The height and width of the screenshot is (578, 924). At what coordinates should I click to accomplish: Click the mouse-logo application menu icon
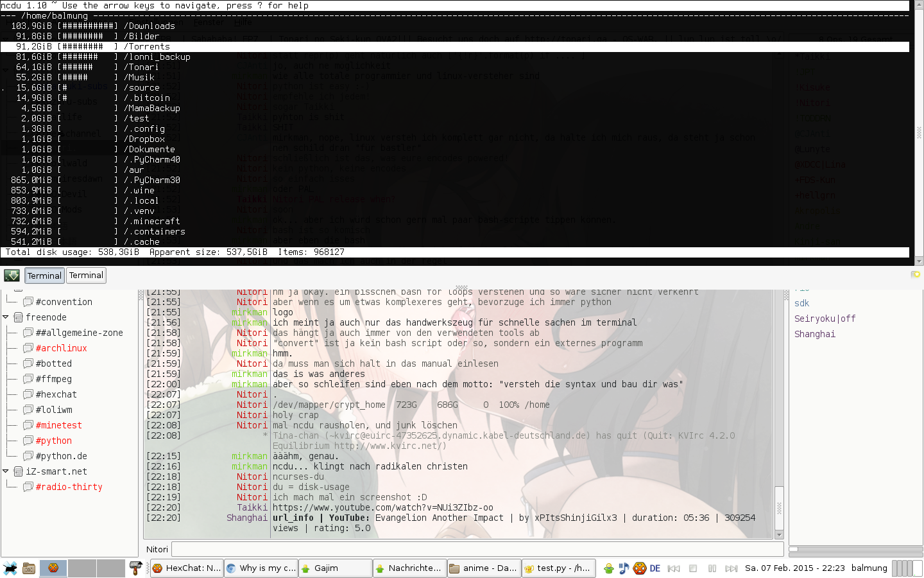click(x=10, y=568)
